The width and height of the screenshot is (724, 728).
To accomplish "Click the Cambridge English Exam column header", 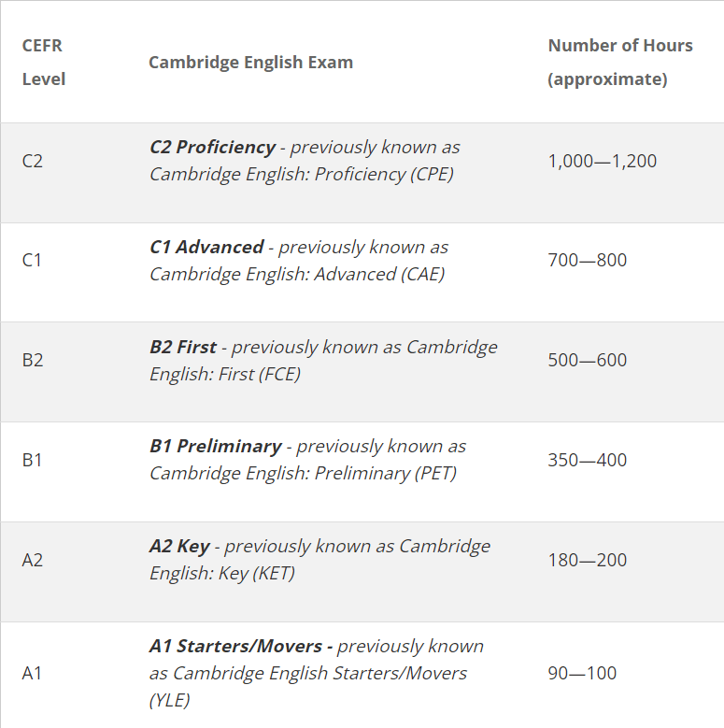I will click(x=250, y=63).
